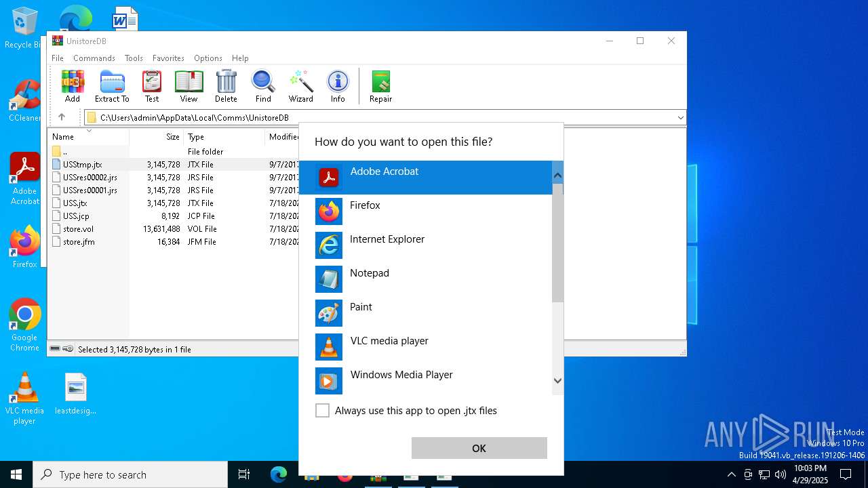Run the Test archive tool
Viewport: 868px width, 488px height.
point(152,86)
